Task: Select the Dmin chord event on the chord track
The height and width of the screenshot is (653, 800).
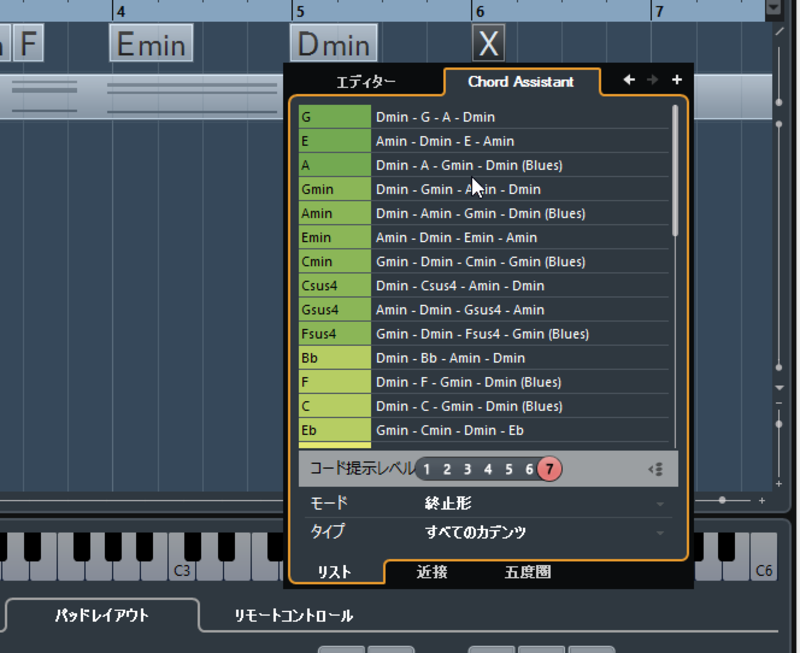Action: [334, 43]
